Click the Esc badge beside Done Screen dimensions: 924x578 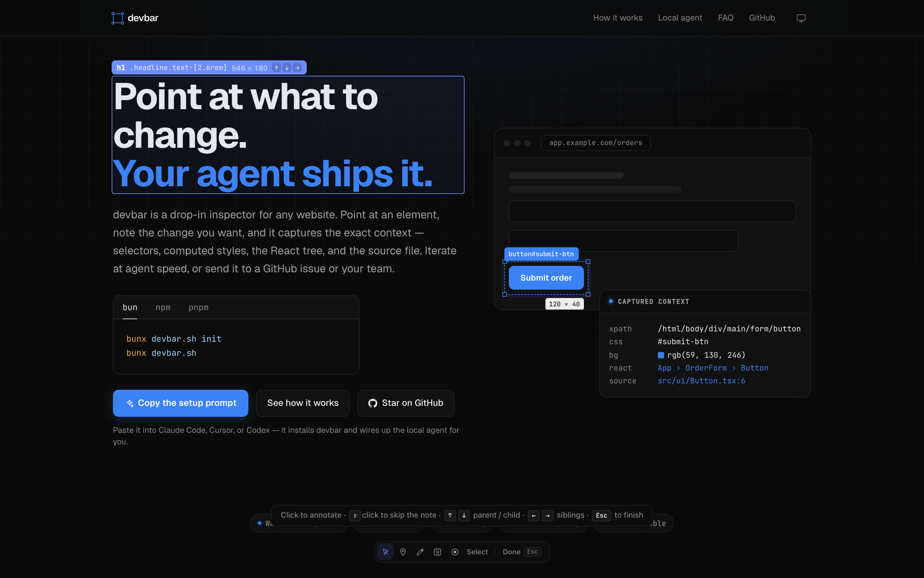click(532, 552)
